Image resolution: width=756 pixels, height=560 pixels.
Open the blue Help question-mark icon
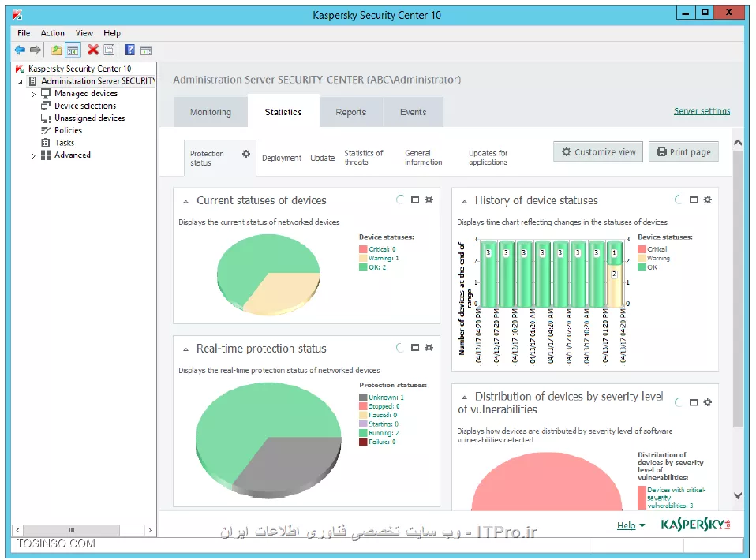click(x=130, y=50)
